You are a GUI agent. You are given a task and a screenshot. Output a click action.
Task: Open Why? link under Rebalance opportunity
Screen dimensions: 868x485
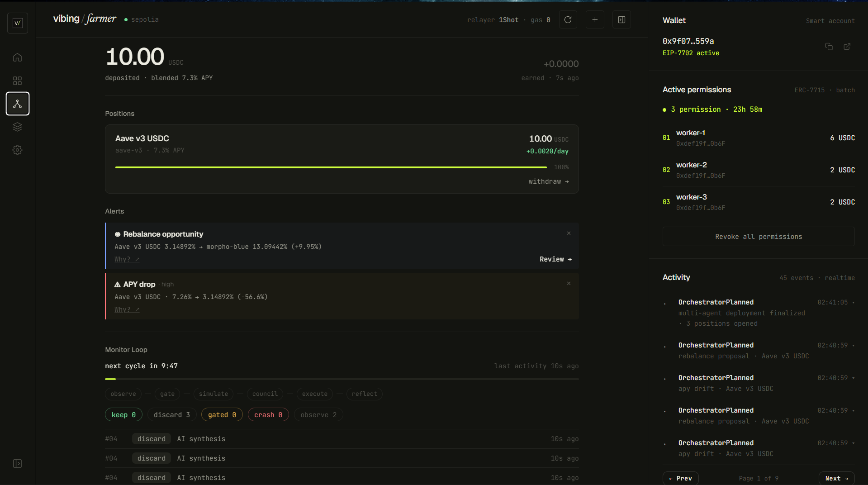(127, 259)
